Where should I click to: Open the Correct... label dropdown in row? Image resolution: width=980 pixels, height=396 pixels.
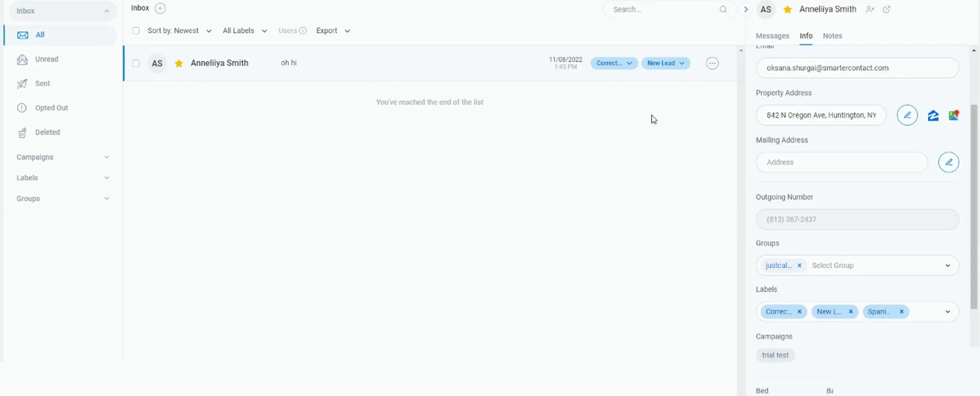click(x=614, y=63)
